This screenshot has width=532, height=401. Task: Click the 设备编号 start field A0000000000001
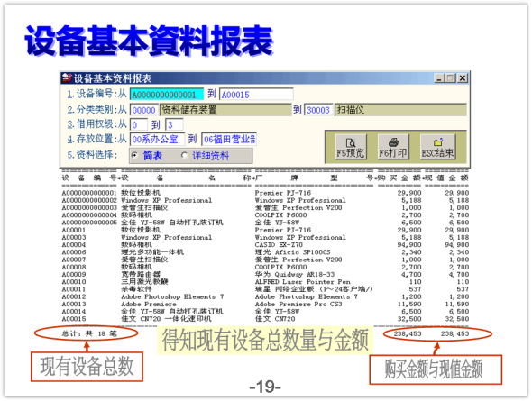pyautogui.click(x=167, y=95)
